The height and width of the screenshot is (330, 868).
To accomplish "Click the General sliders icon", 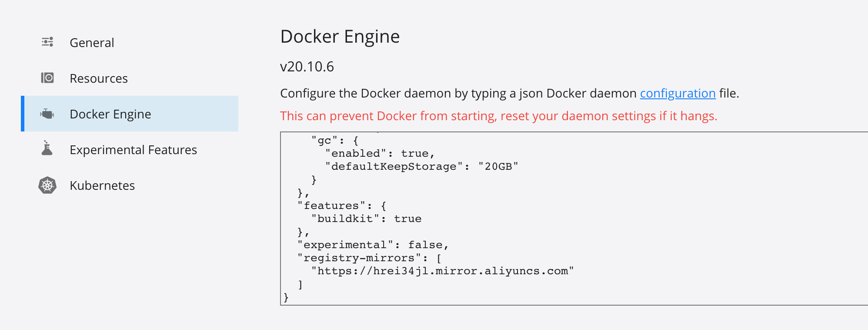I will tap(47, 42).
